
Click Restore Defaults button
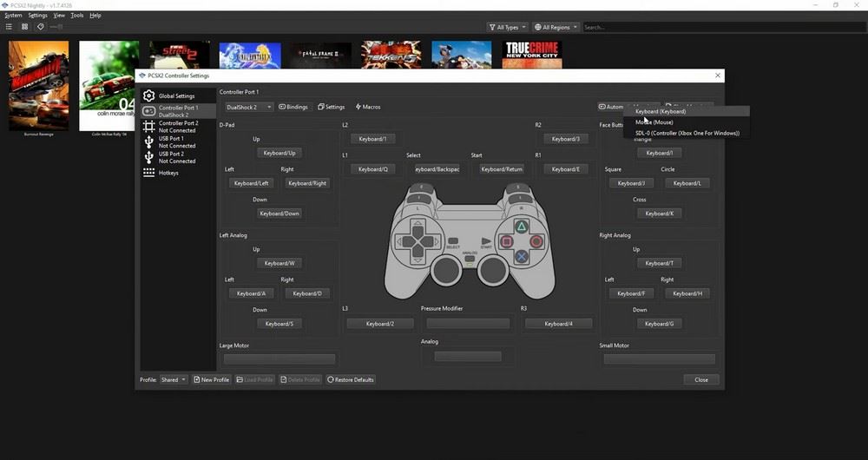click(x=351, y=380)
